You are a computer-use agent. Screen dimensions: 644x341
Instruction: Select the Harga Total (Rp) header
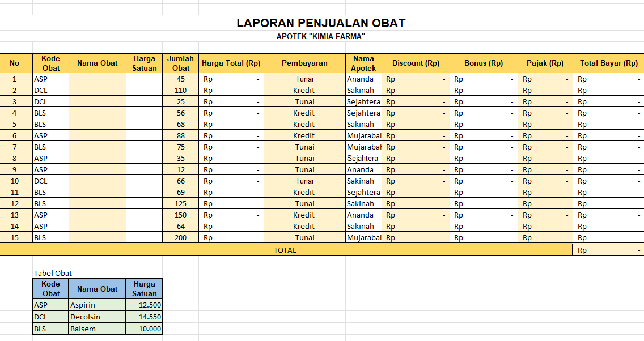pos(231,63)
